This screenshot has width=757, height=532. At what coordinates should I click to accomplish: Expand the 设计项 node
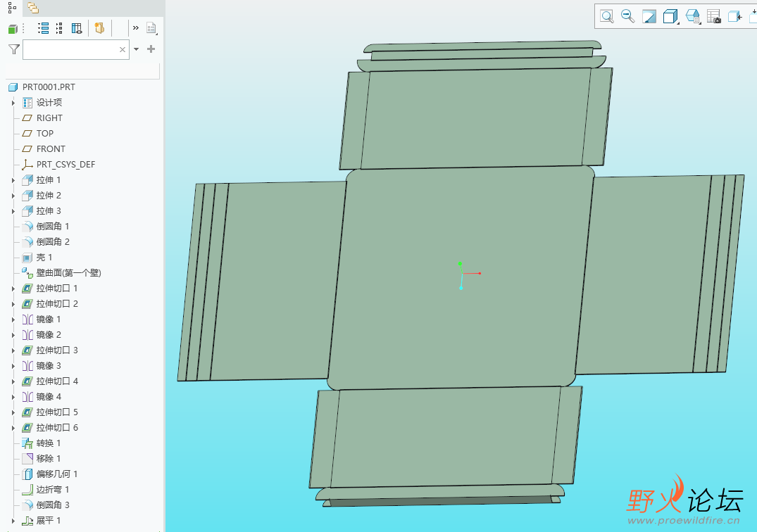13,103
